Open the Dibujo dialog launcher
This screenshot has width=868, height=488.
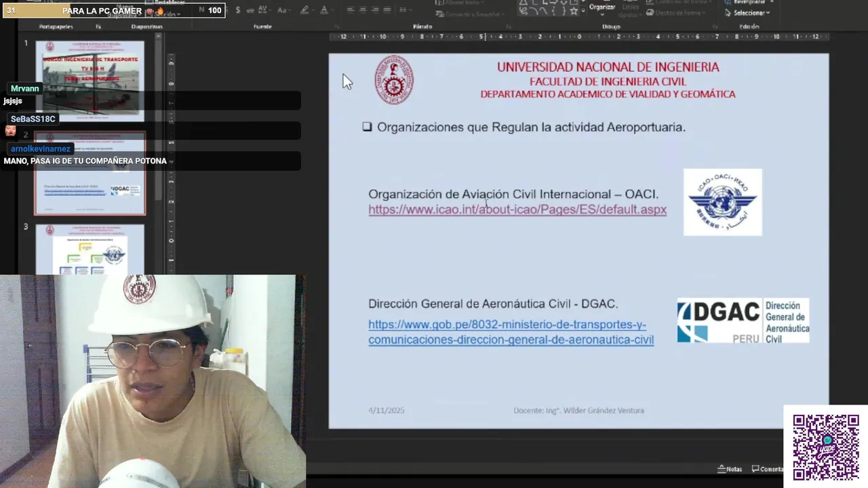click(x=715, y=26)
